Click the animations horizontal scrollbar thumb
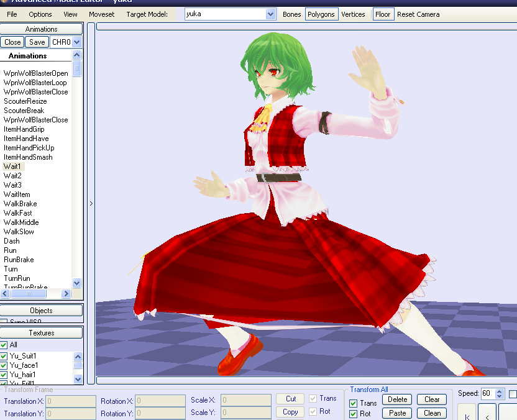 point(29,293)
